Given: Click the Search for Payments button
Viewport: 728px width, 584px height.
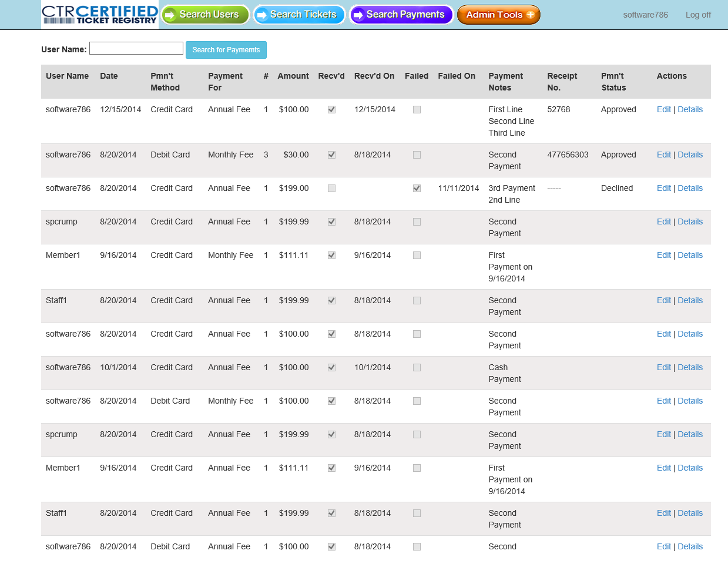Looking at the screenshot, I should point(226,50).
